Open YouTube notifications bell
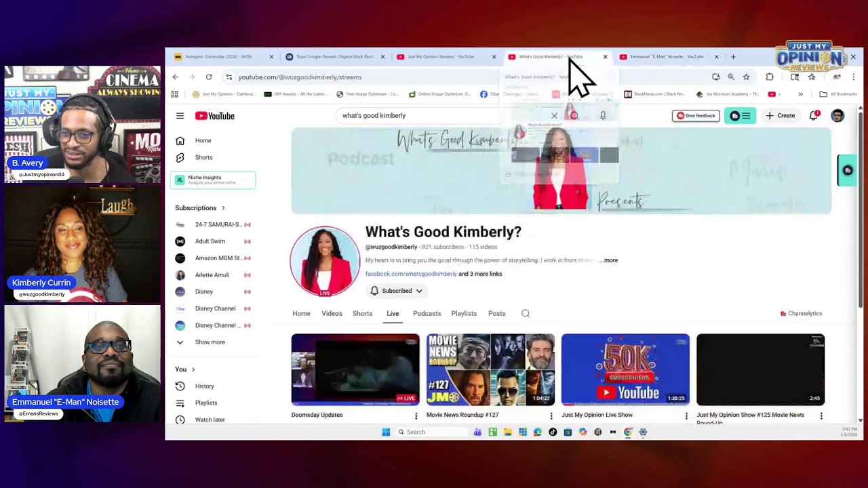 pos(814,116)
